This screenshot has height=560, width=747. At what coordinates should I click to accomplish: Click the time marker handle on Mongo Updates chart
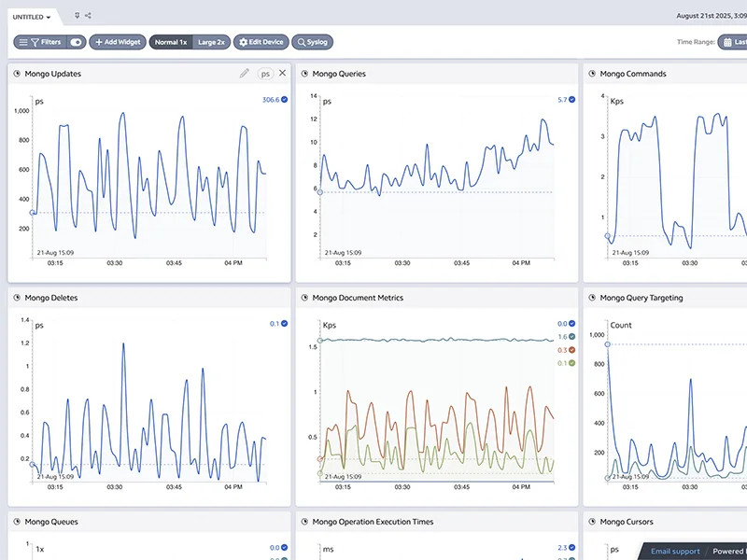[33, 213]
